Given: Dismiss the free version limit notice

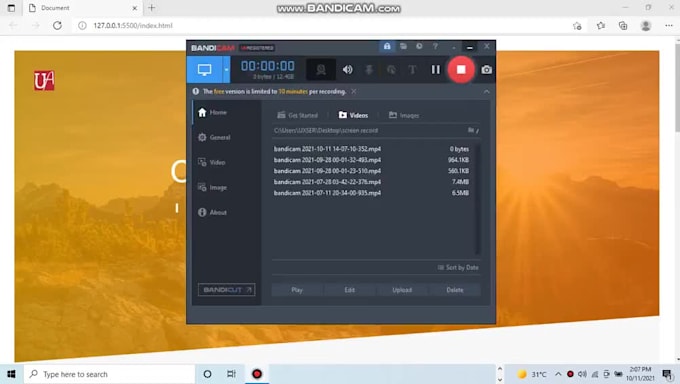Looking at the screenshot, I should [x=354, y=92].
